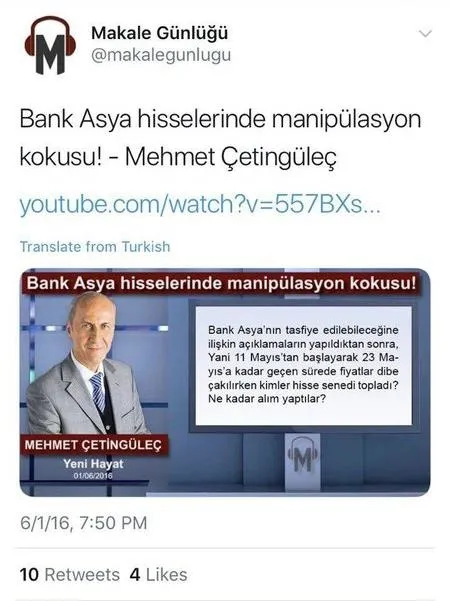Viewport: 450px width, 601px height.
Task: Expand the tweet options chevron
Action: click(x=425, y=34)
